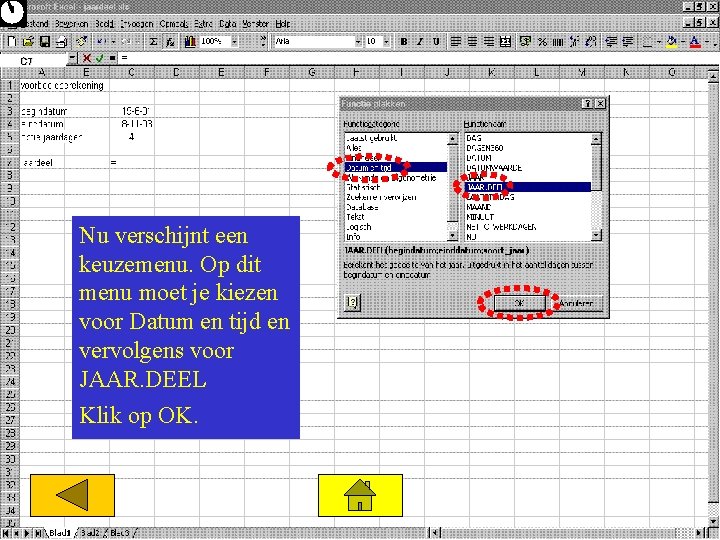Align text right
The image size is (720, 540).
pos(489,42)
